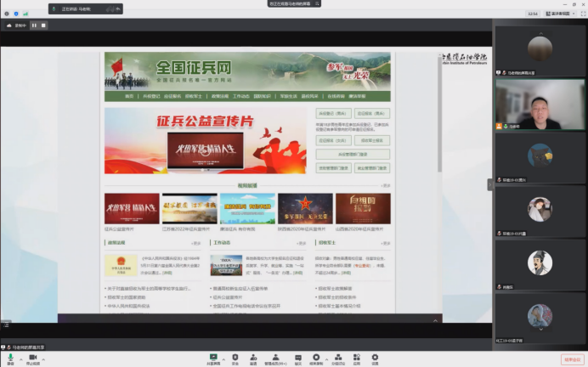
Task: Select the active speaker 马老师 video tile
Action: tap(540, 104)
